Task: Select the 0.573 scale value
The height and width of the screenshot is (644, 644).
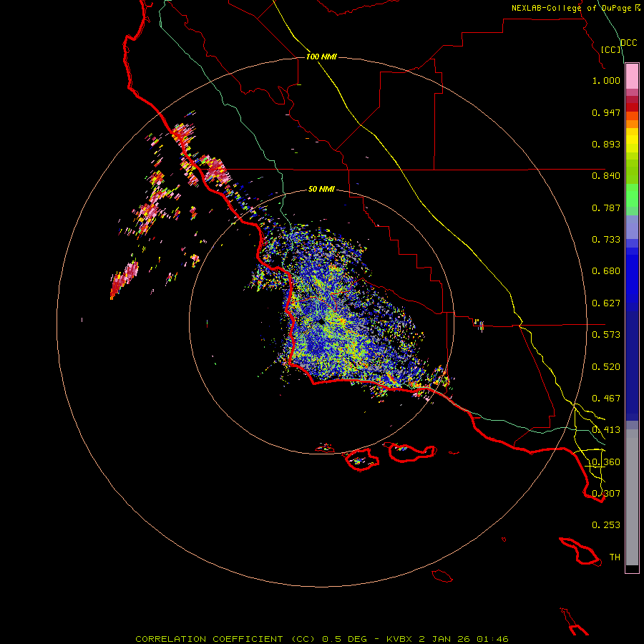Action: 606,335
